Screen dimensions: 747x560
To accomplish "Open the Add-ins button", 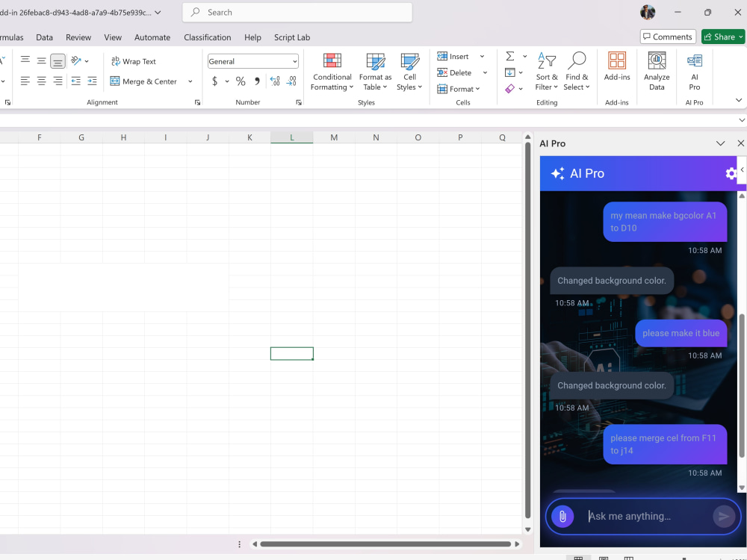I will 617,66.
